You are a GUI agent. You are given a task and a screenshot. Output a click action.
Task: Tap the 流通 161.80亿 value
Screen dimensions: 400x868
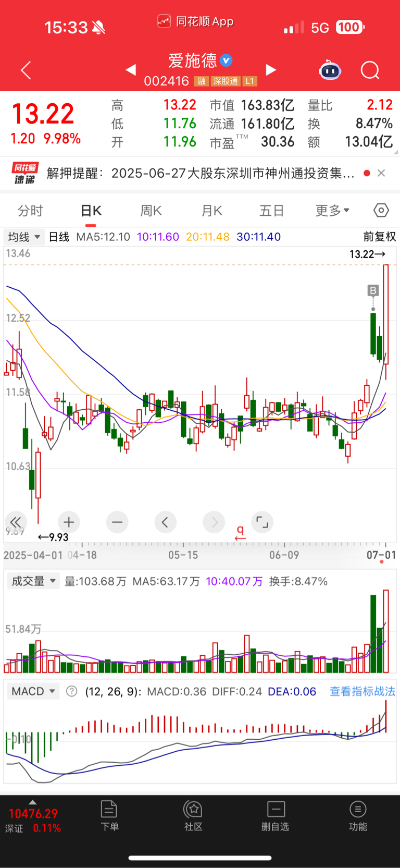[x=252, y=124]
